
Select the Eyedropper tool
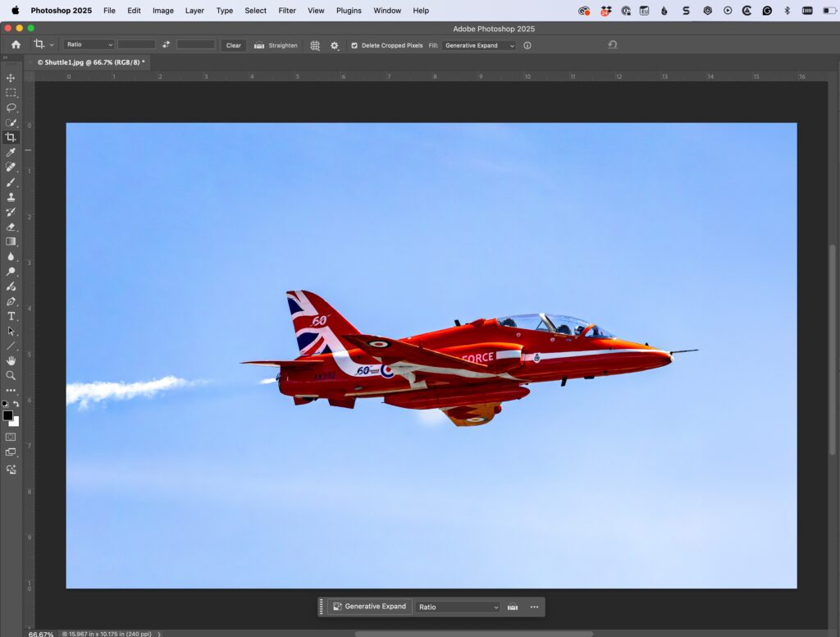(x=11, y=153)
